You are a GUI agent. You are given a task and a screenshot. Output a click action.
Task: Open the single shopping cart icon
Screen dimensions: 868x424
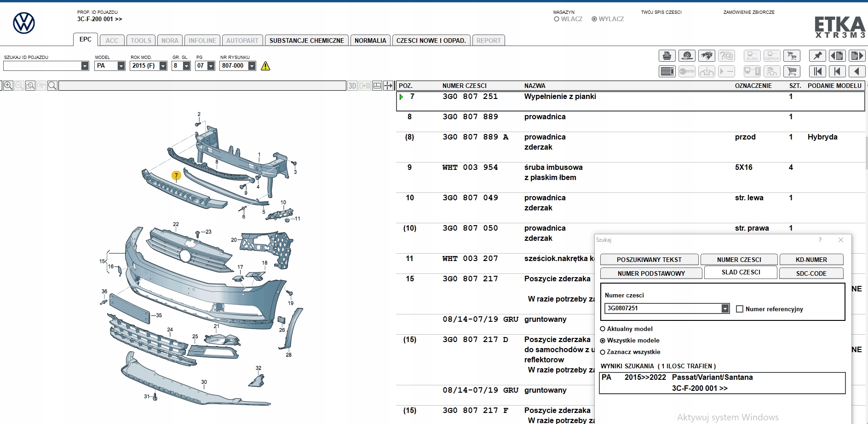tap(792, 71)
